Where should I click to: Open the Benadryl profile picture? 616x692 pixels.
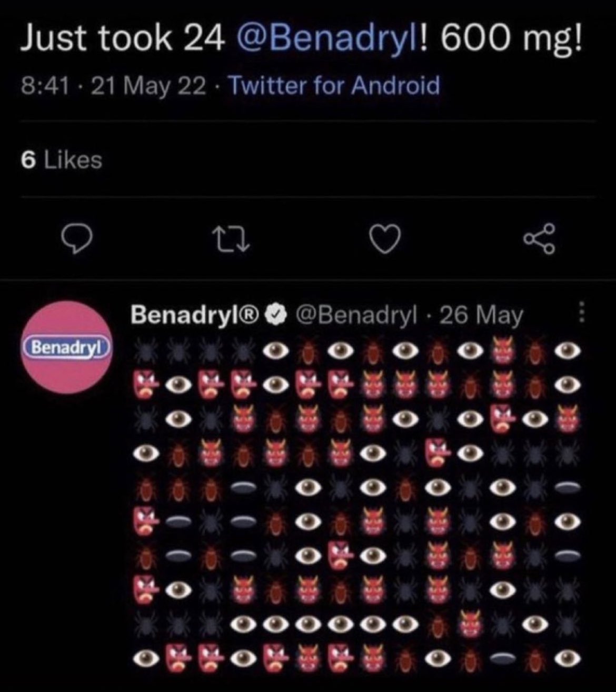(67, 347)
